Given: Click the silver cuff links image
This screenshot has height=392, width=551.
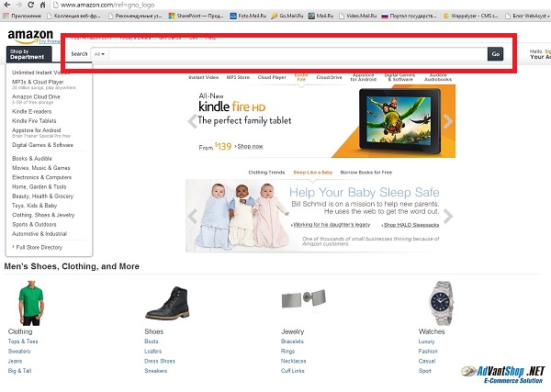Looking at the screenshot, I should pyautogui.click(x=304, y=299).
